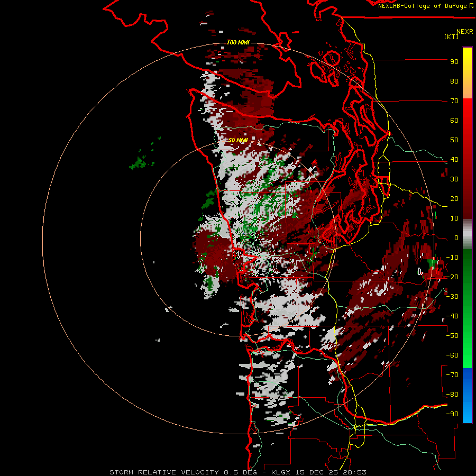Click the -60 value on velocity scale
476x476 pixels.
(x=452, y=355)
